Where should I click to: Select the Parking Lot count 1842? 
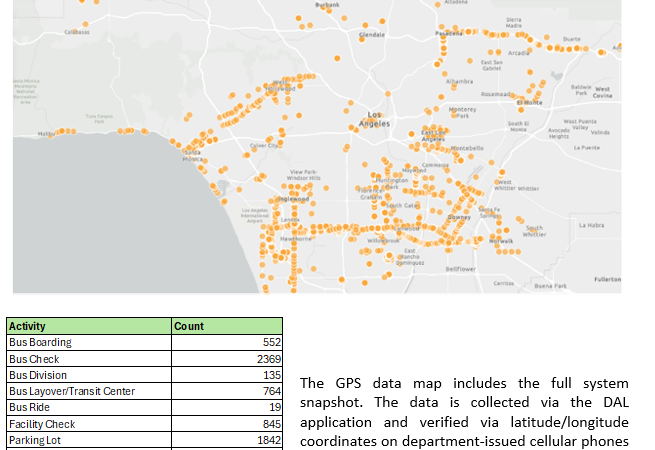[x=227, y=440]
